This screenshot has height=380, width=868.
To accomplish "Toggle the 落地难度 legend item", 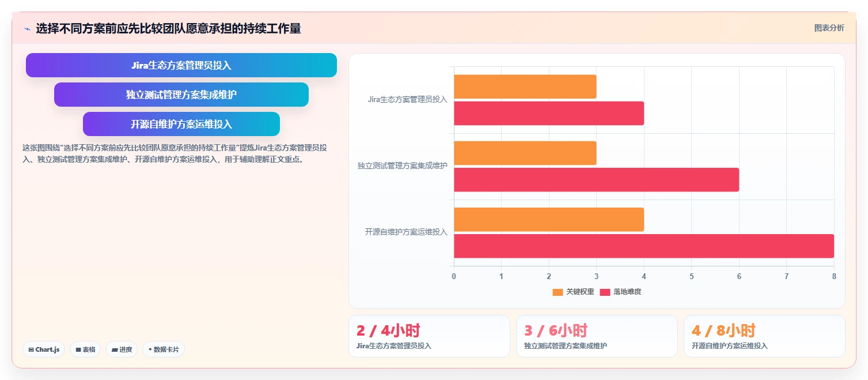I will pyautogui.click(x=620, y=292).
